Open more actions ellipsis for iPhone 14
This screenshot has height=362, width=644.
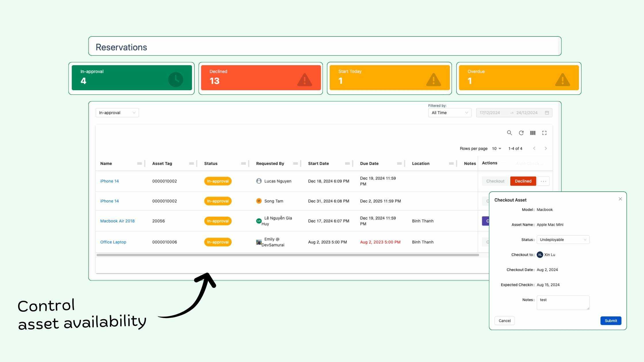coord(543,181)
